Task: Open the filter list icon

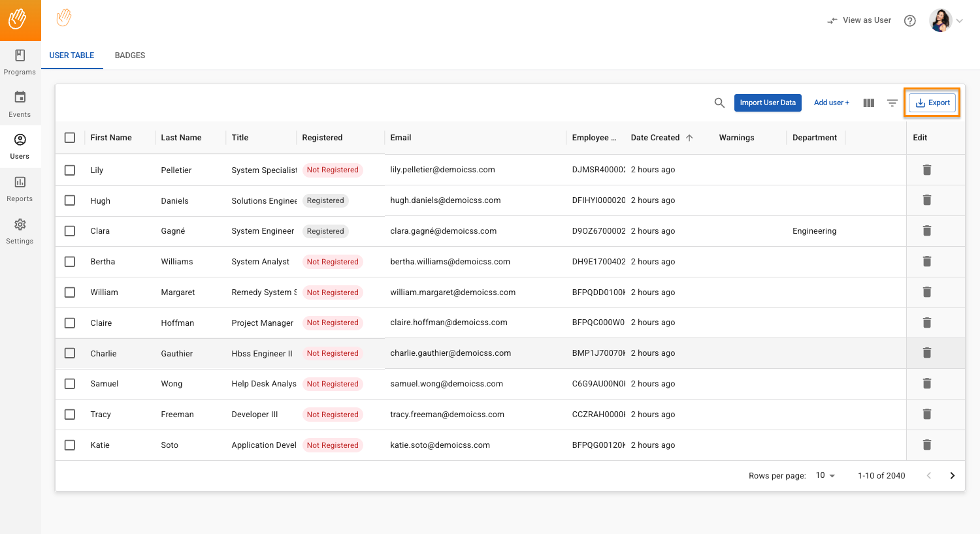Action: point(892,103)
